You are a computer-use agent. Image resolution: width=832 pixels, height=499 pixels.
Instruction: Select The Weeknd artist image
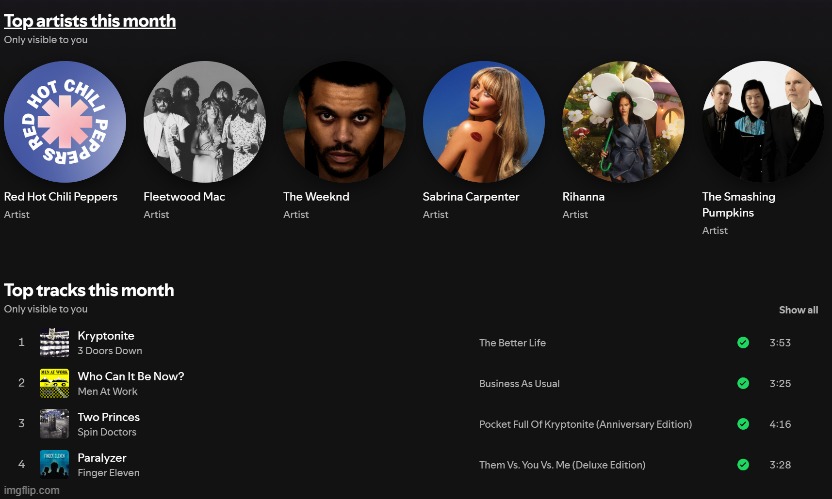(344, 121)
